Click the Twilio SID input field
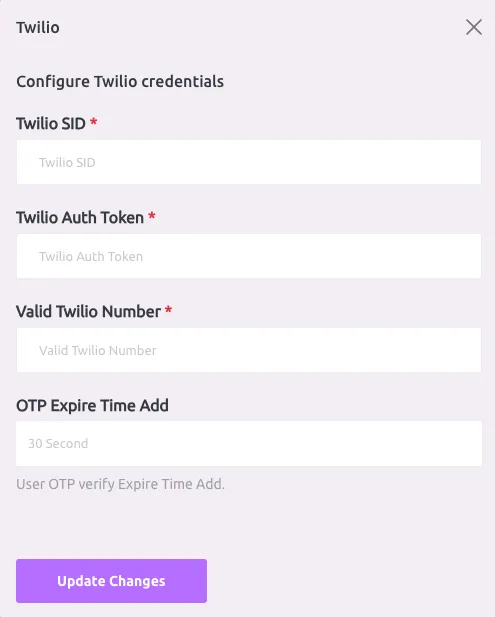The image size is (495, 617). [x=249, y=162]
